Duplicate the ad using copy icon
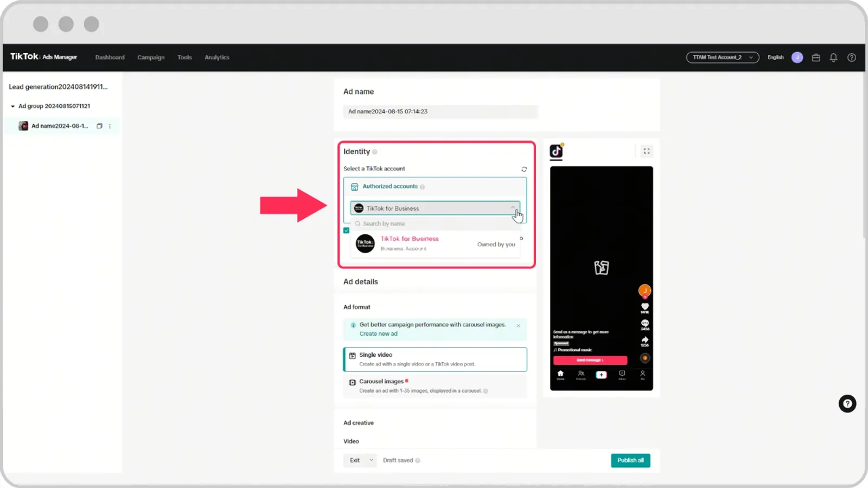The image size is (868, 488). point(99,126)
